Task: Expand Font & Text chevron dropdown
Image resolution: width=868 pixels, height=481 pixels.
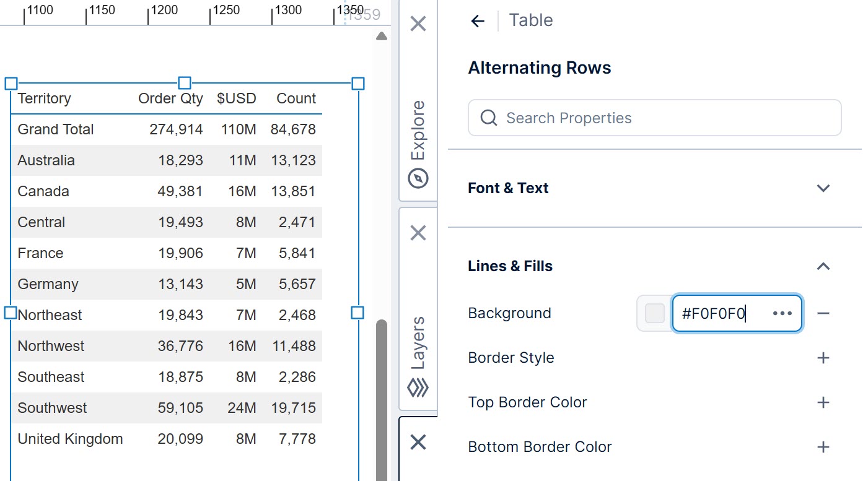Action: point(823,188)
